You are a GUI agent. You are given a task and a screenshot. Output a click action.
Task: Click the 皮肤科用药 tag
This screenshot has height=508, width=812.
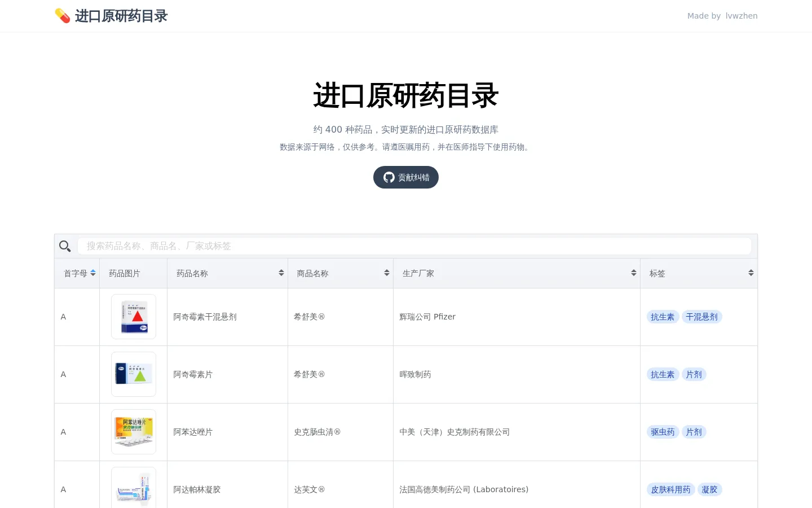point(670,489)
